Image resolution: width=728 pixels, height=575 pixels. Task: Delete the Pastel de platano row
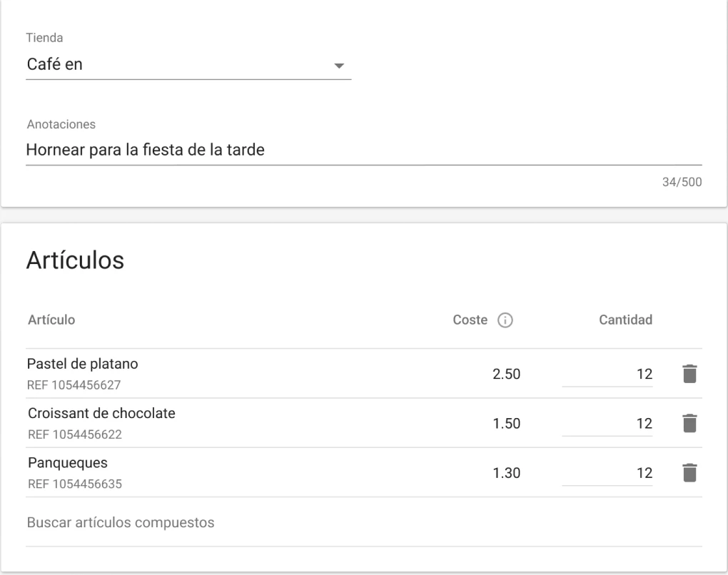(689, 374)
